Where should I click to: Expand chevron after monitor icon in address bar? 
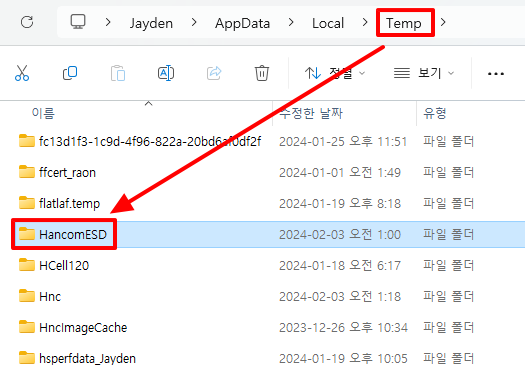coord(108,22)
